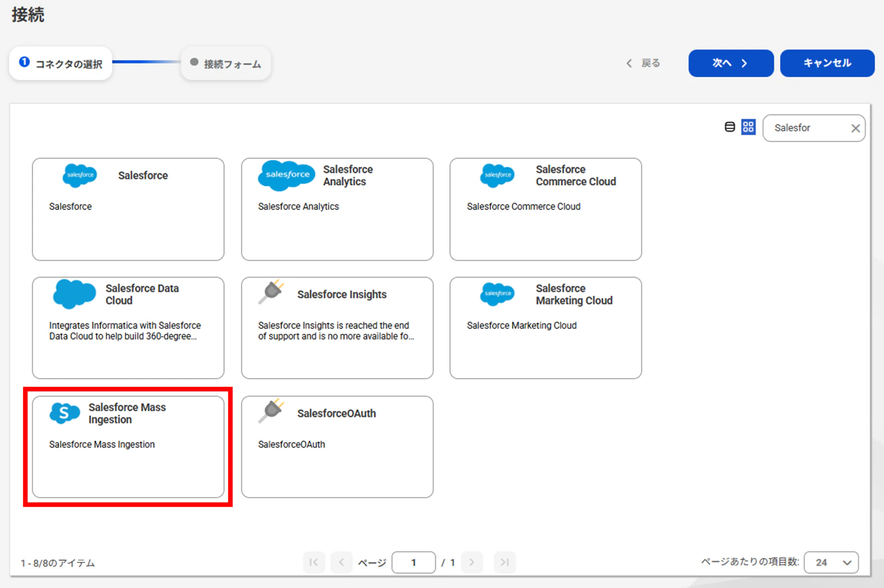Go to the next results page

472,562
